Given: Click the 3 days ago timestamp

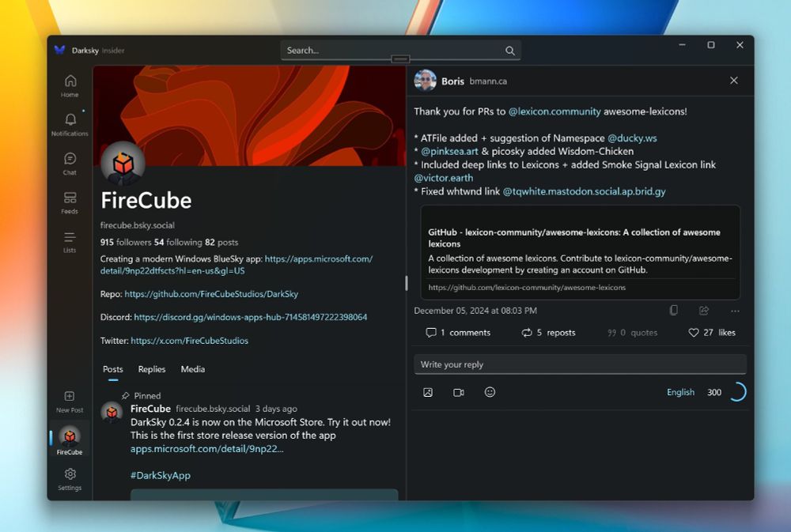Looking at the screenshot, I should [276, 409].
